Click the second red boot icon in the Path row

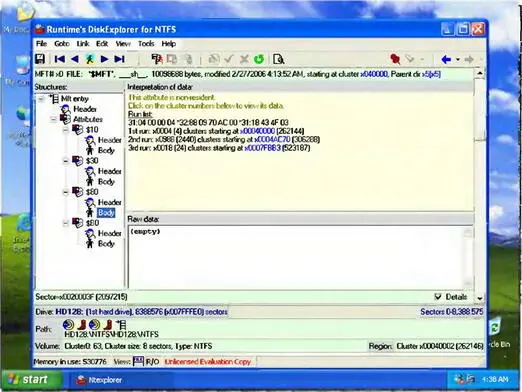(107, 324)
